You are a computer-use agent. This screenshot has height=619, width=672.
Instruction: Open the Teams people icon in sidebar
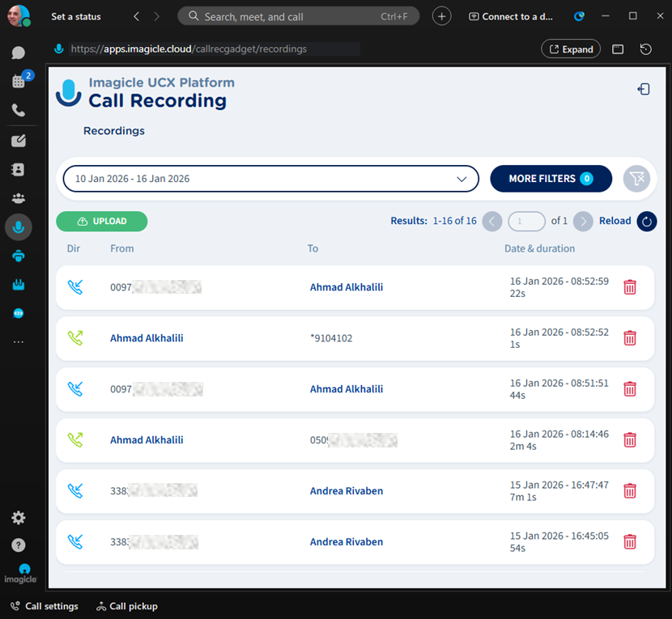pos(18,198)
